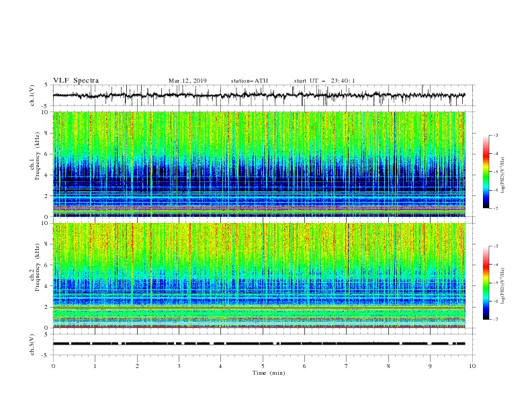
Task: Click the 'VLF Spectra' title text
Action: pos(76,81)
